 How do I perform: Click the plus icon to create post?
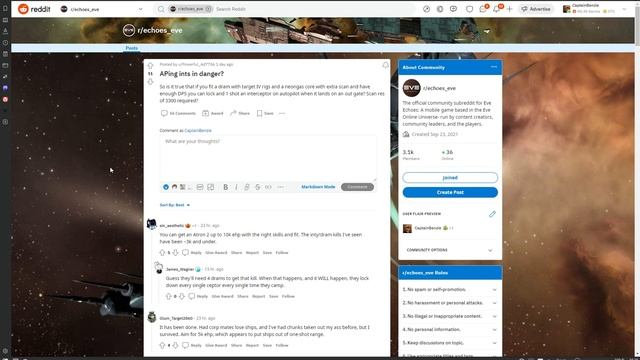coord(509,9)
